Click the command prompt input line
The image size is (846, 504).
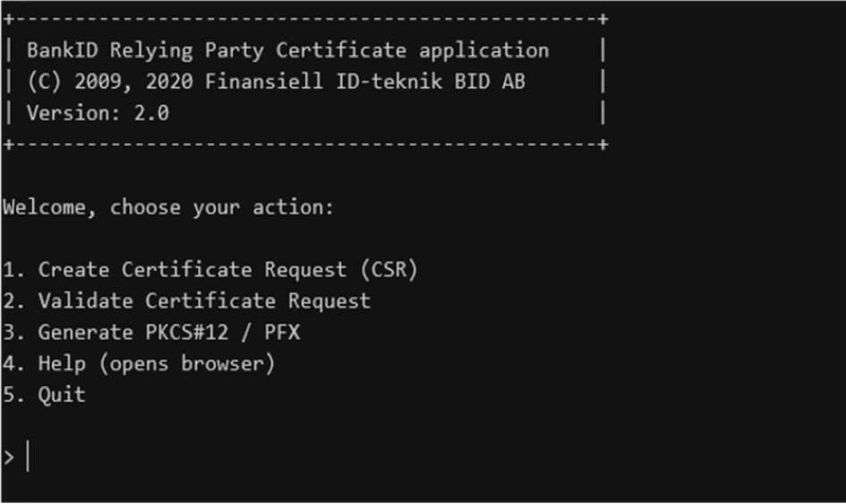pos(423,458)
